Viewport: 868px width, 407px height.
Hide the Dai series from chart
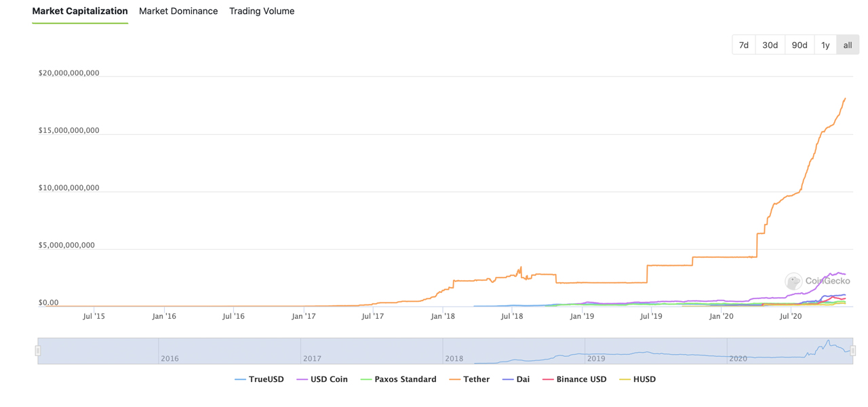515,379
